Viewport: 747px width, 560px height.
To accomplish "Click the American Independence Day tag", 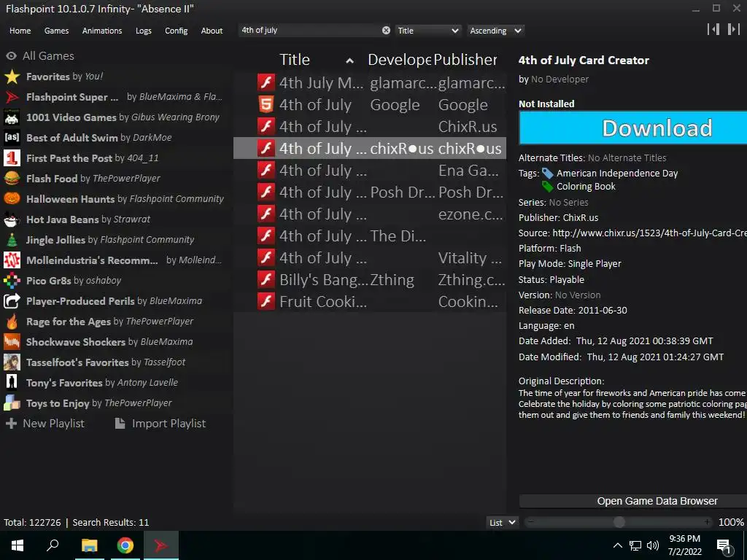I will pos(617,174).
